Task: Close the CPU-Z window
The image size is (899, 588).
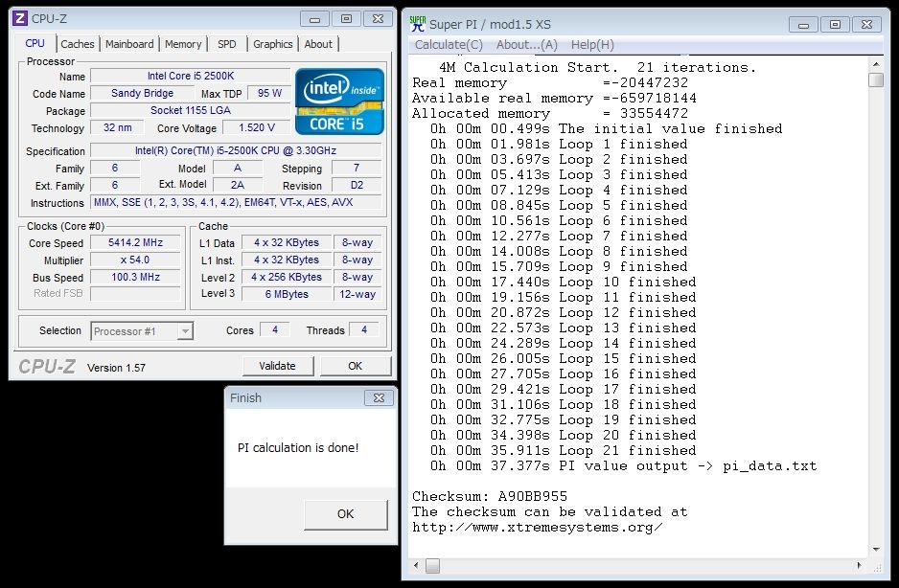Action: [x=378, y=19]
